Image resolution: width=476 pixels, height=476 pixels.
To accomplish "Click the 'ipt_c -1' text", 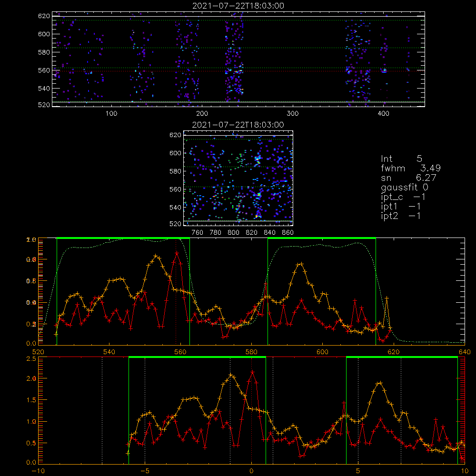I will point(403,197).
